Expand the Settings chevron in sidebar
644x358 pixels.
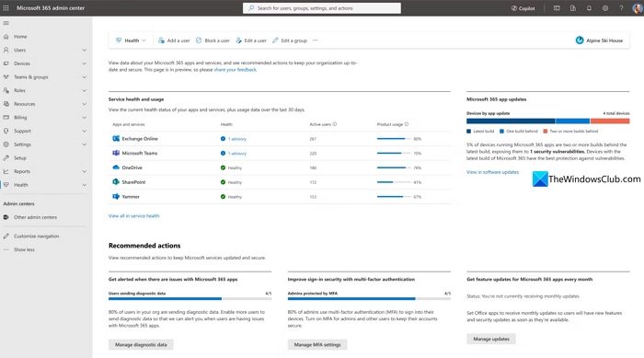tap(85, 144)
